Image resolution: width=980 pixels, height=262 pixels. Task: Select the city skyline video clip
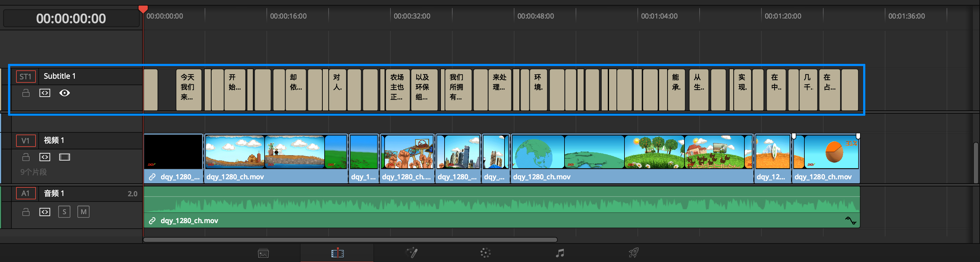click(458, 158)
